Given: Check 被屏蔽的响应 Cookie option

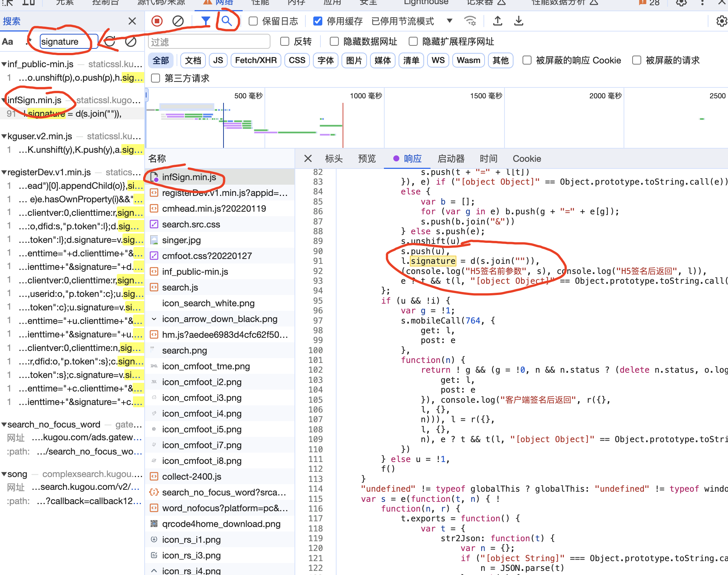Looking at the screenshot, I should [527, 60].
